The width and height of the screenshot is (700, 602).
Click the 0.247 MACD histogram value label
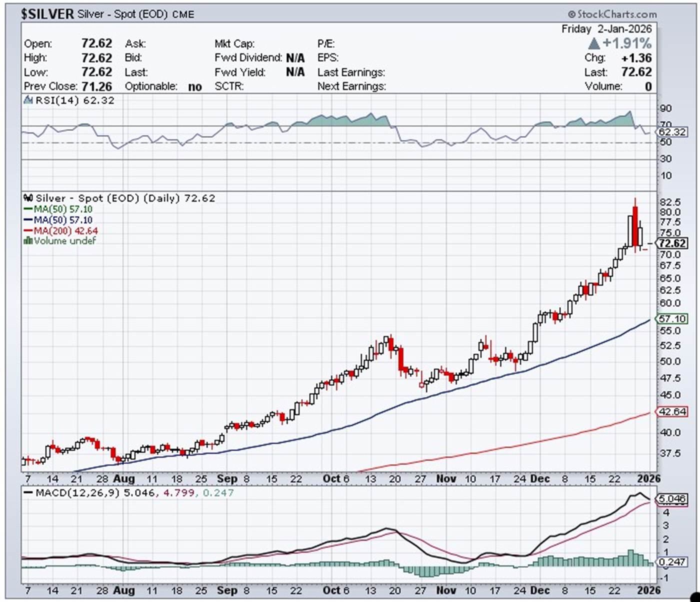click(x=671, y=562)
